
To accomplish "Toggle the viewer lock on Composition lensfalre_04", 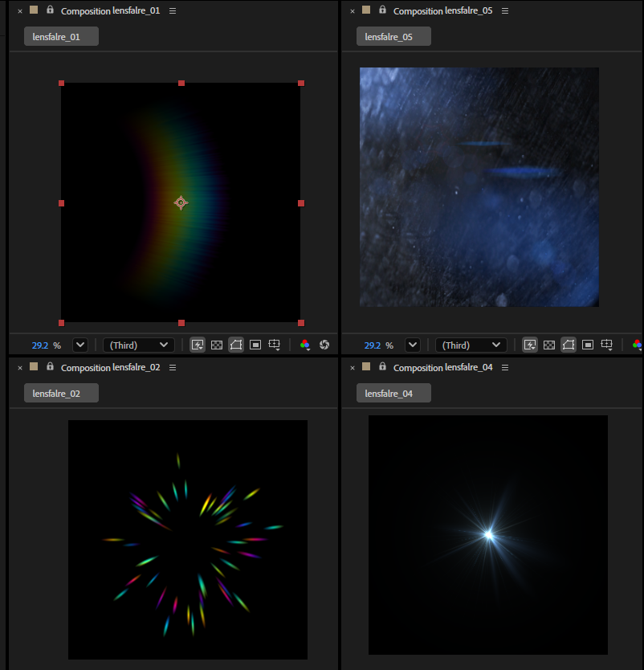I will pyautogui.click(x=382, y=366).
